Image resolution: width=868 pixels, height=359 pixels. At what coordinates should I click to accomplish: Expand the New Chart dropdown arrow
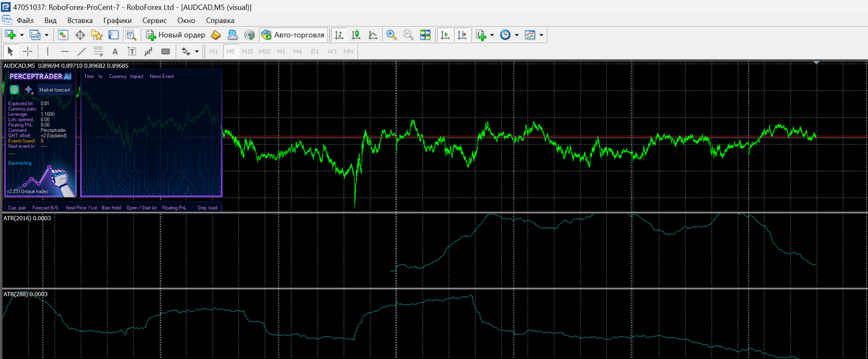click(x=22, y=34)
